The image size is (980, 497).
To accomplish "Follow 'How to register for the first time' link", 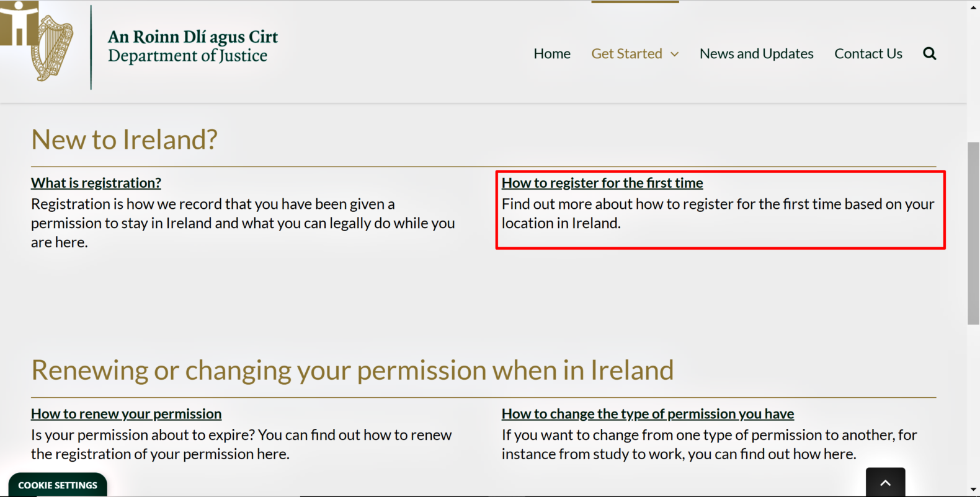I will (602, 183).
